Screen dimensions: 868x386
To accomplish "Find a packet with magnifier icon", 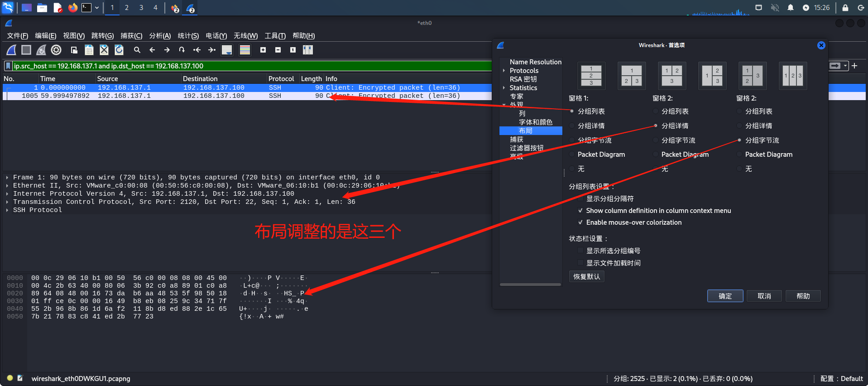I will [137, 50].
